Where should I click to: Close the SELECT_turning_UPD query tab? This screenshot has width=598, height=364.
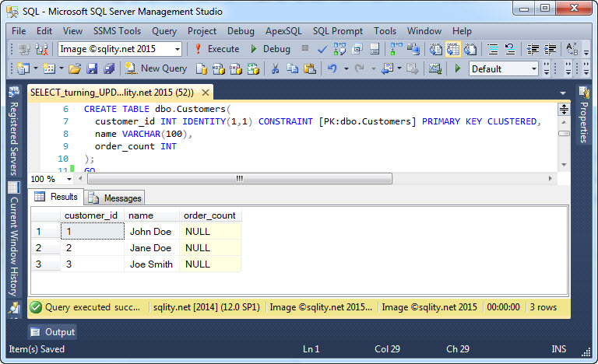pyautogui.click(x=206, y=93)
